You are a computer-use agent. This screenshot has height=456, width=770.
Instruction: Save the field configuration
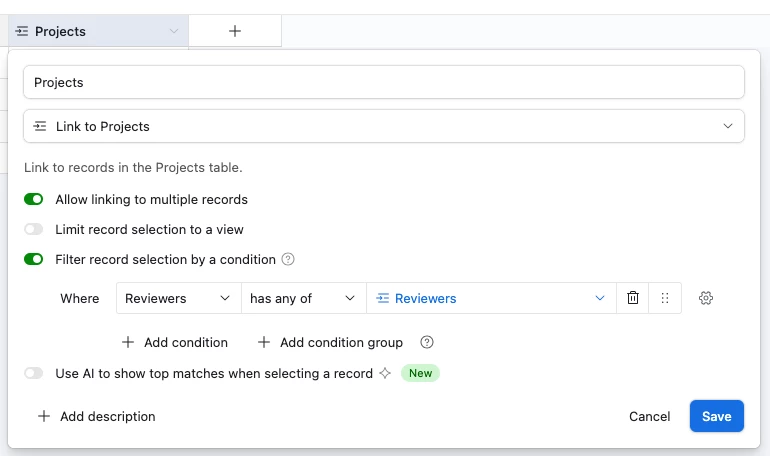(x=716, y=416)
